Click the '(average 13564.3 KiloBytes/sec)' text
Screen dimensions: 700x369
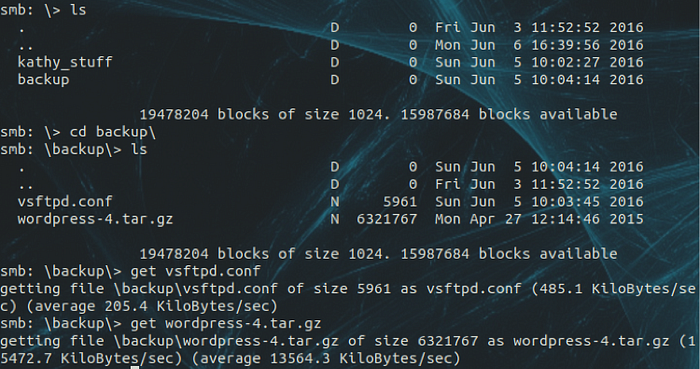(x=326, y=358)
